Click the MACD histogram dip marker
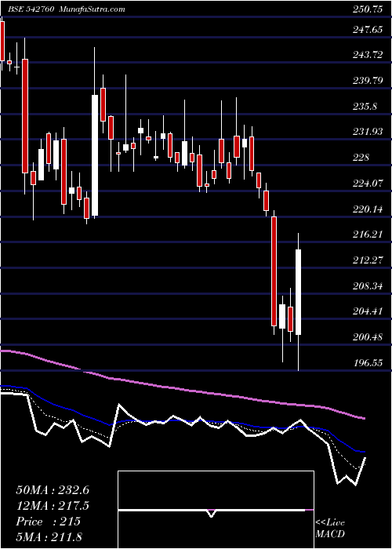Image resolution: width=392 pixels, height=549 pixels. 211,513
